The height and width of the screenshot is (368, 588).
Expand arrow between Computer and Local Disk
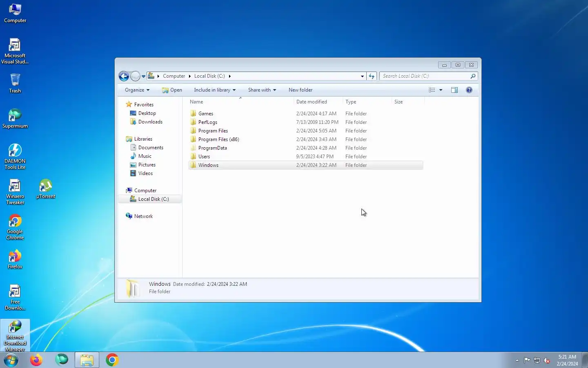[189, 76]
